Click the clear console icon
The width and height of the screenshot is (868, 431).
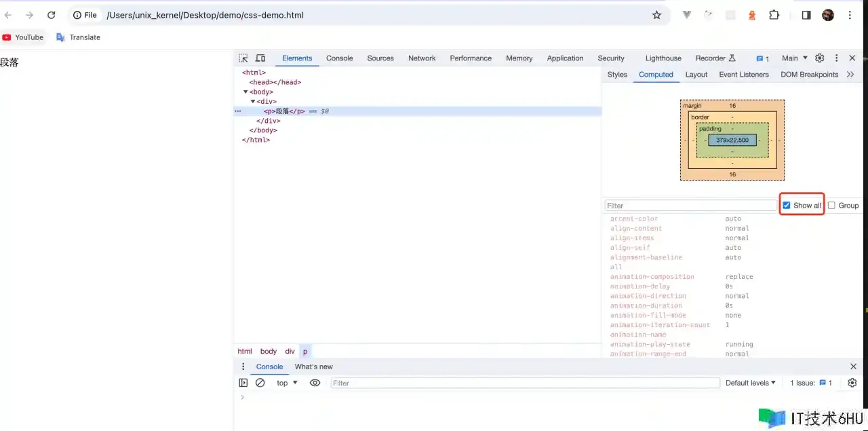(x=260, y=383)
